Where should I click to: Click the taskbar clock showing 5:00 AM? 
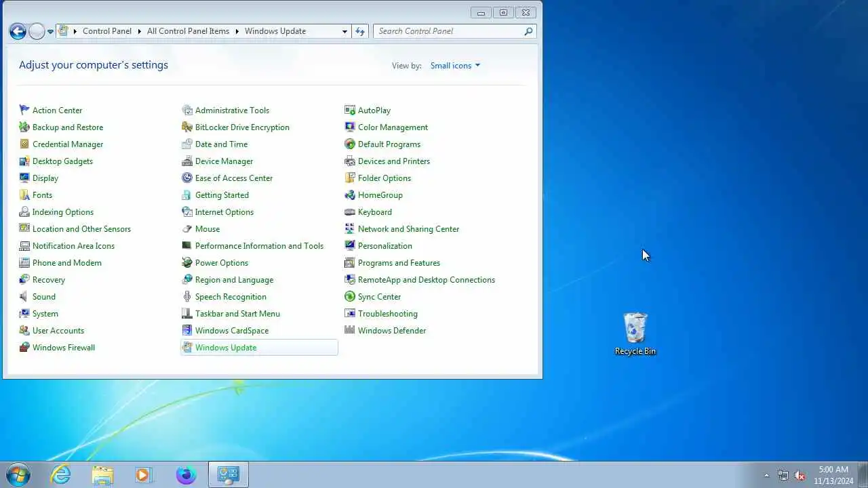833,475
